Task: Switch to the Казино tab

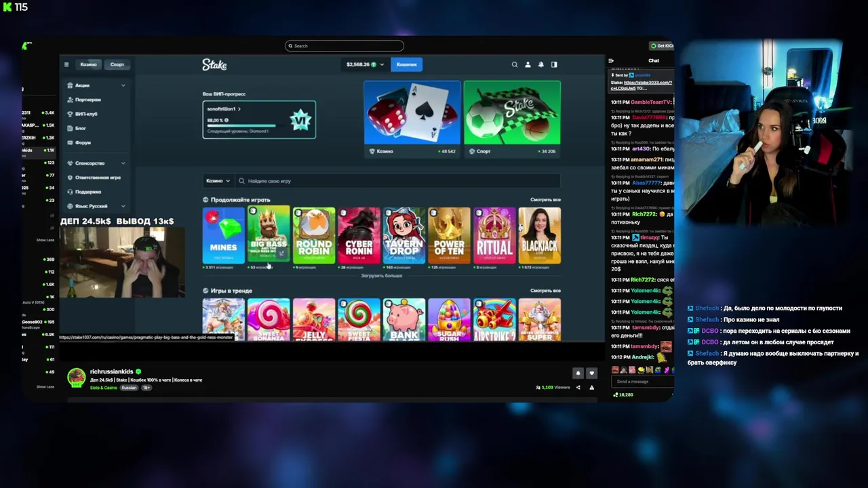Action: (89, 64)
